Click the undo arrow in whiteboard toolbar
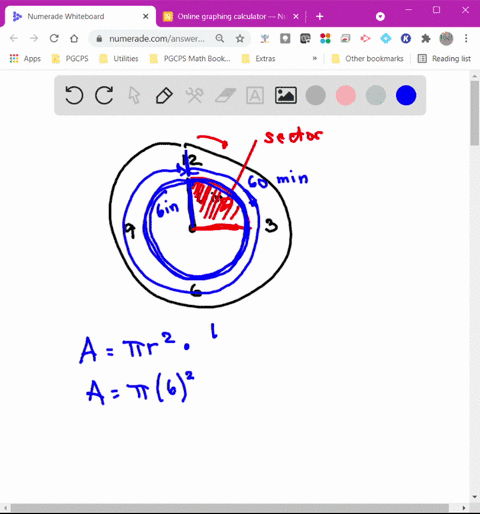The width and height of the screenshot is (480, 514). (x=74, y=95)
